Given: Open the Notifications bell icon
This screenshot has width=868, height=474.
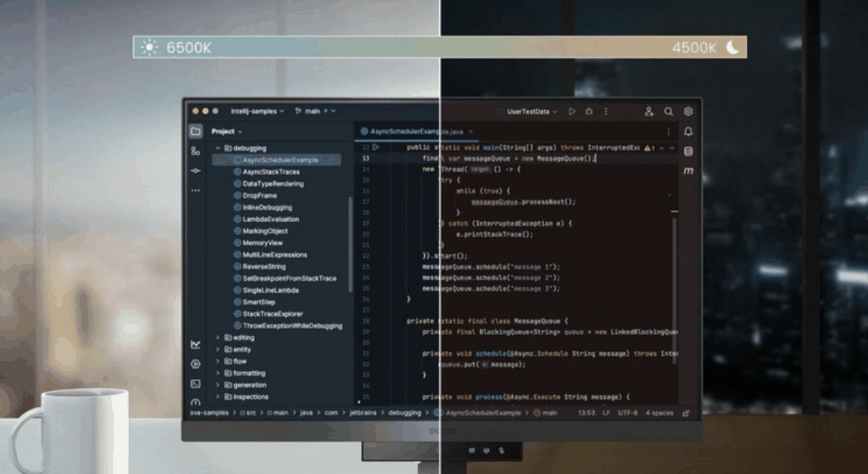Looking at the screenshot, I should pos(688,131).
